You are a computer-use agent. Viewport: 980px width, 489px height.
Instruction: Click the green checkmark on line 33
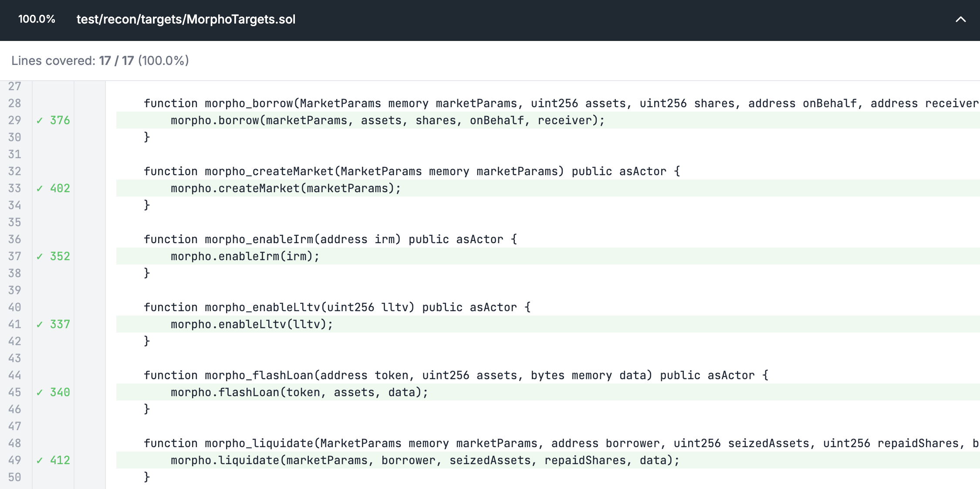point(40,189)
